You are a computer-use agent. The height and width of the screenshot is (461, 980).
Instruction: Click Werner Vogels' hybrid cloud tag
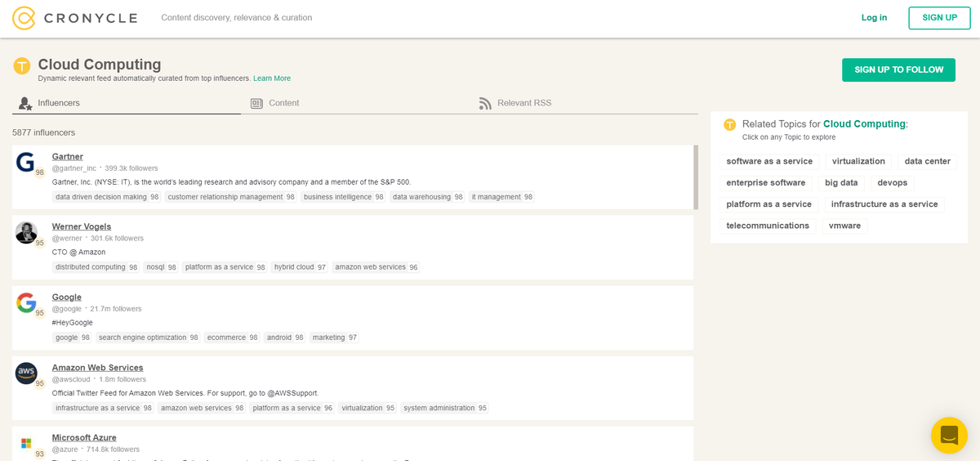click(x=300, y=267)
